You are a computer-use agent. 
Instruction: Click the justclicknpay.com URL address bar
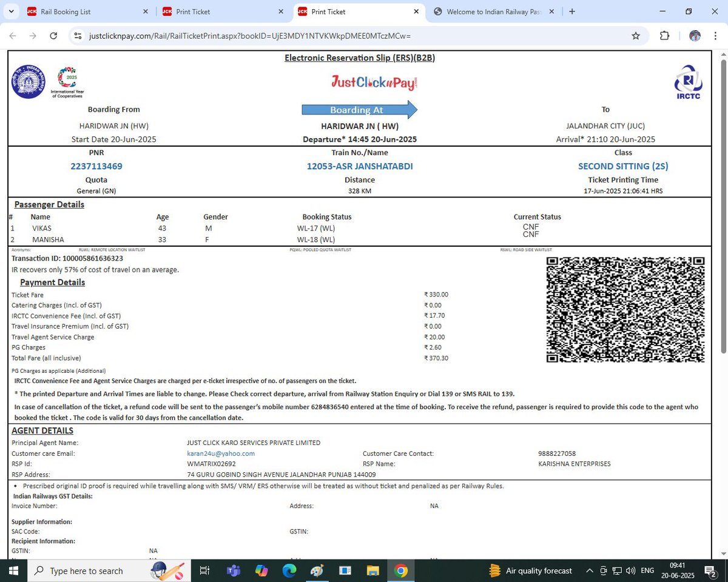click(x=250, y=36)
